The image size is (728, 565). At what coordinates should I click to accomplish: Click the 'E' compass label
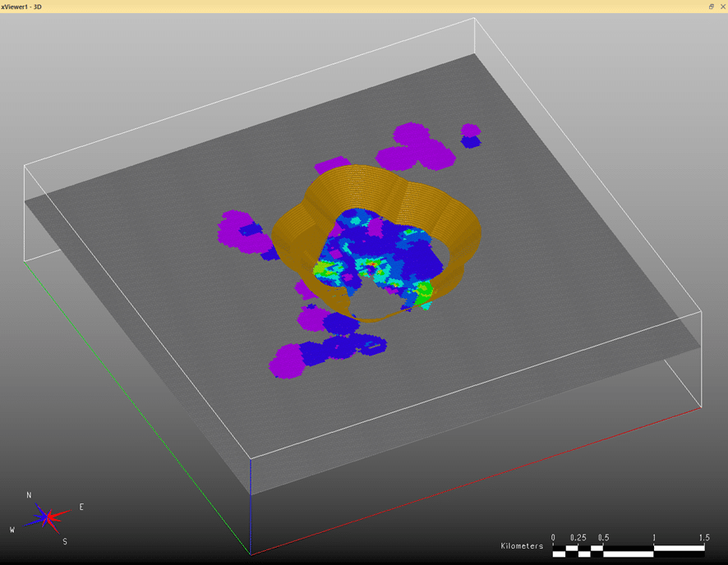(81, 507)
